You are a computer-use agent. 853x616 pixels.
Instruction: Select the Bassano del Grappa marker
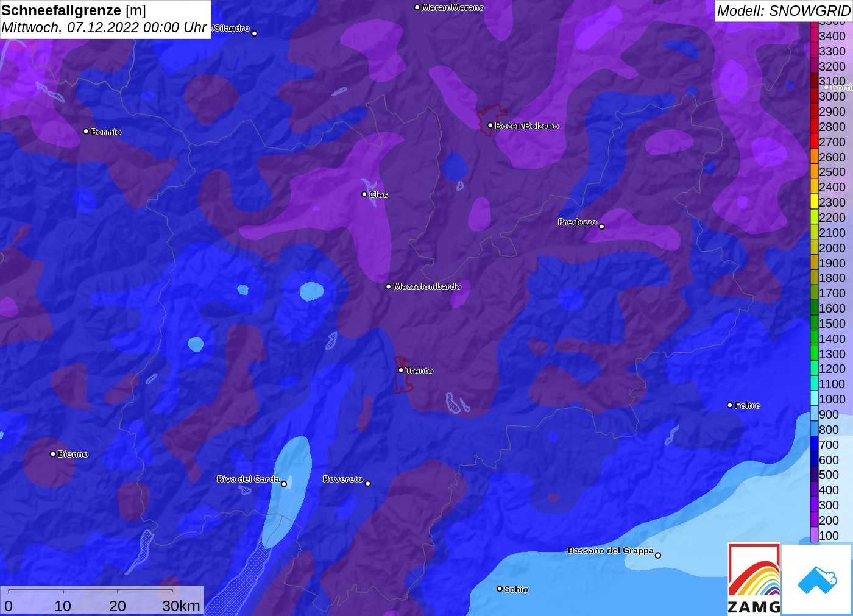click(x=658, y=555)
